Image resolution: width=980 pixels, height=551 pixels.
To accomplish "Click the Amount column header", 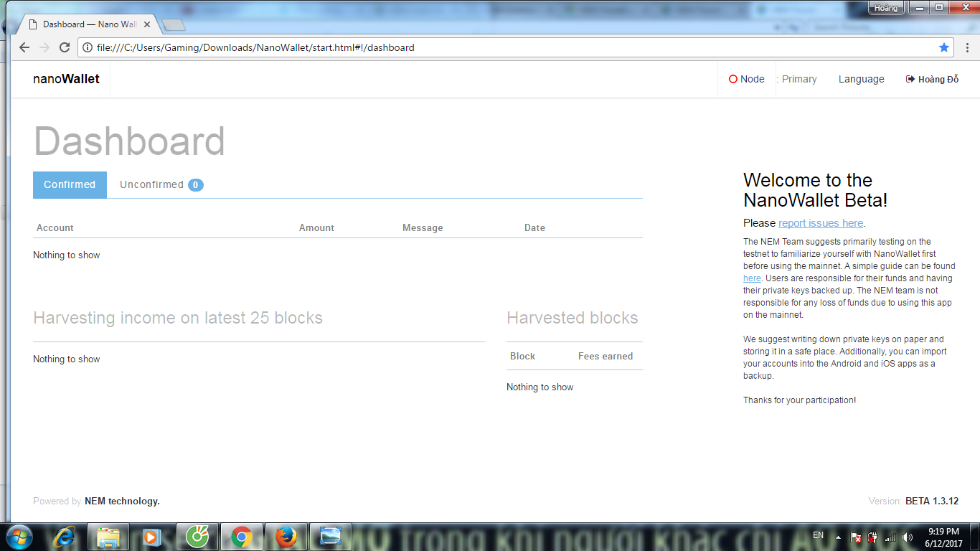I will tap(316, 227).
